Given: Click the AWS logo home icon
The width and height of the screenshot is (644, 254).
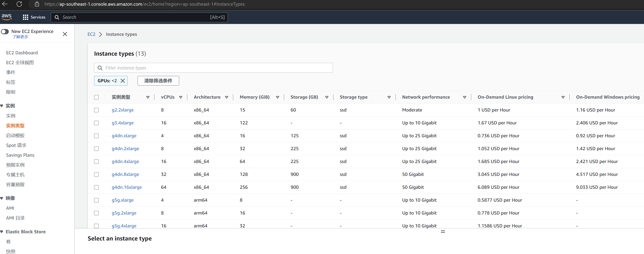Looking at the screenshot, I should tap(7, 17).
